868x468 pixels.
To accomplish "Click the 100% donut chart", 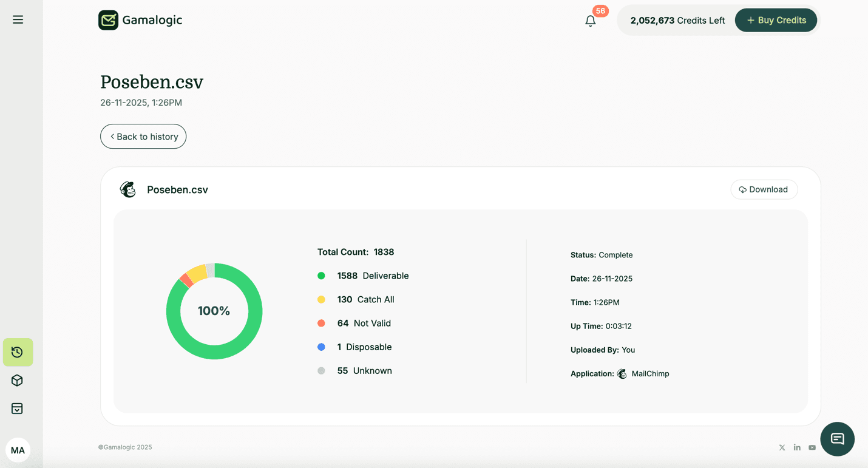I will coord(214,311).
